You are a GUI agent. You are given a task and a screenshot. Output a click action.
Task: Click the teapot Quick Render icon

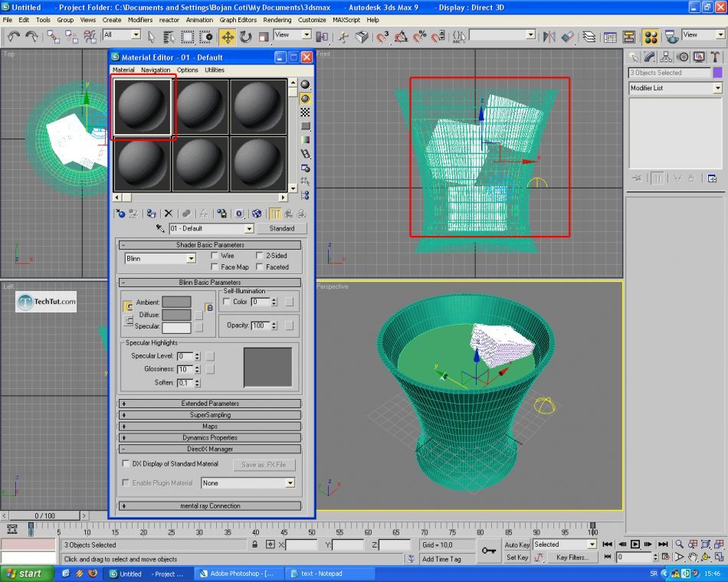[x=671, y=37]
